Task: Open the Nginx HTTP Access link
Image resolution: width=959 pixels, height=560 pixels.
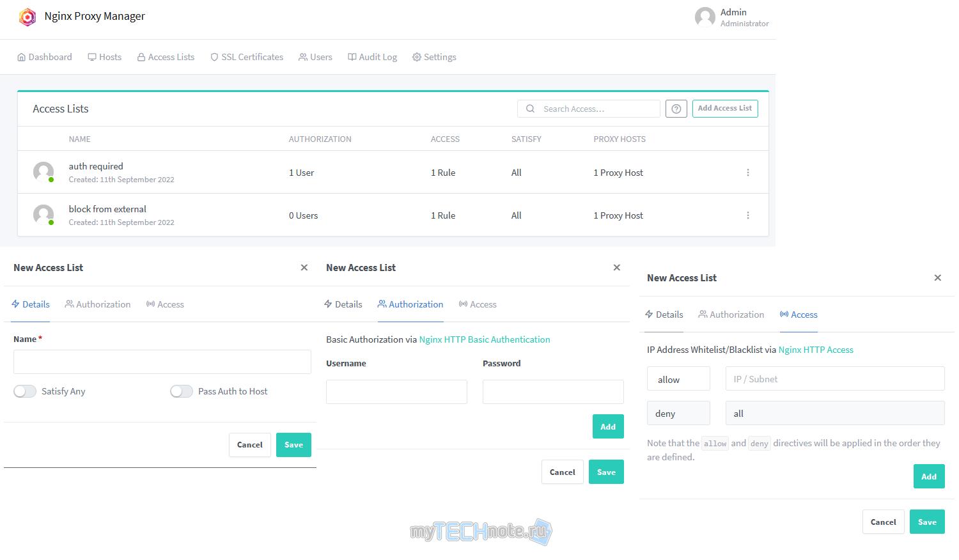Action: [816, 350]
